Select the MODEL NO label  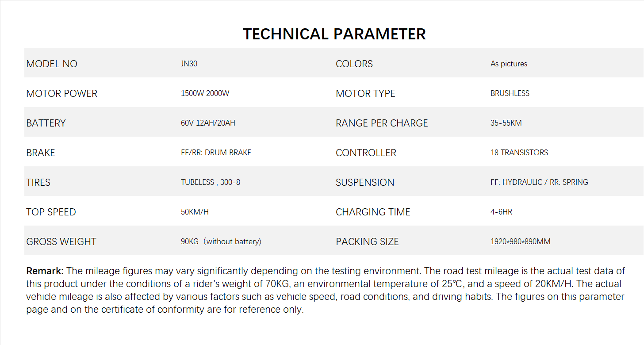52,64
